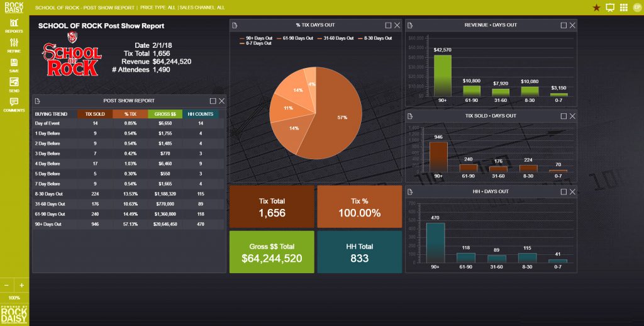Maximize the Post Show Report panel

click(213, 101)
